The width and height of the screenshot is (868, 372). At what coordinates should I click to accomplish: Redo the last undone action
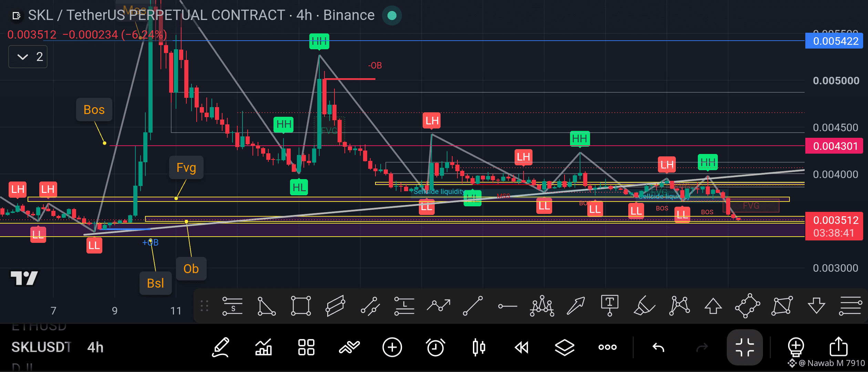click(702, 347)
